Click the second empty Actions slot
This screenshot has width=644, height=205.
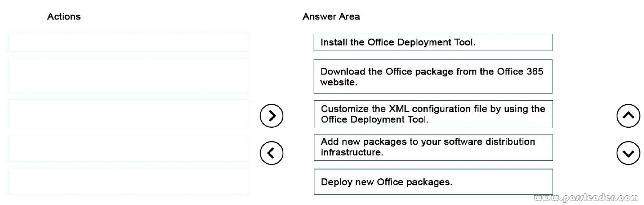pyautogui.click(x=128, y=76)
